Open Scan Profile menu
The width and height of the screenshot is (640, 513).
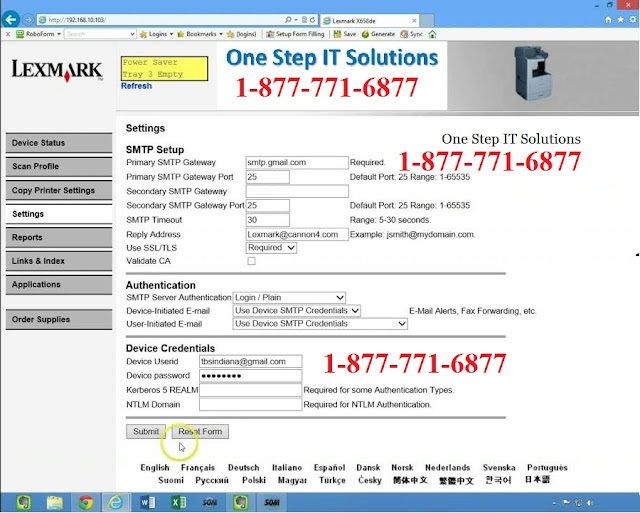tap(59, 167)
